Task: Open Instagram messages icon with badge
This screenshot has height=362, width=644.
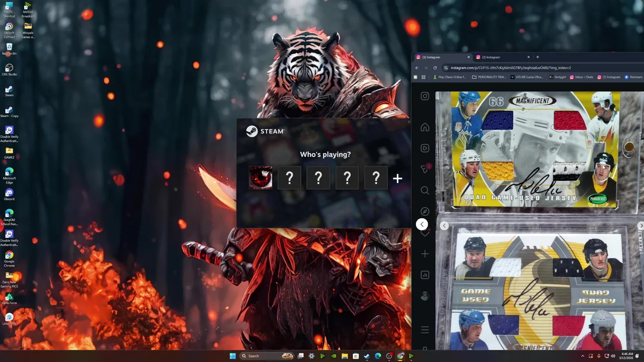Action: 425,169
